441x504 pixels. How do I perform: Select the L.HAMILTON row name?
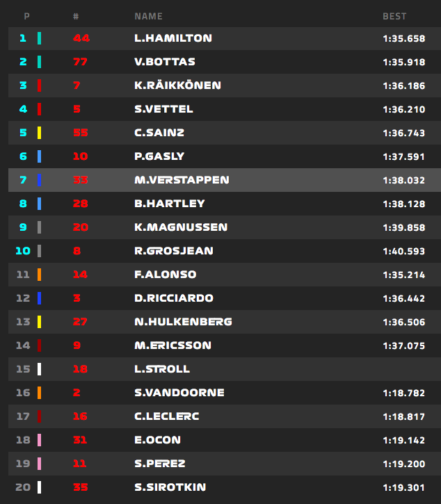point(173,38)
